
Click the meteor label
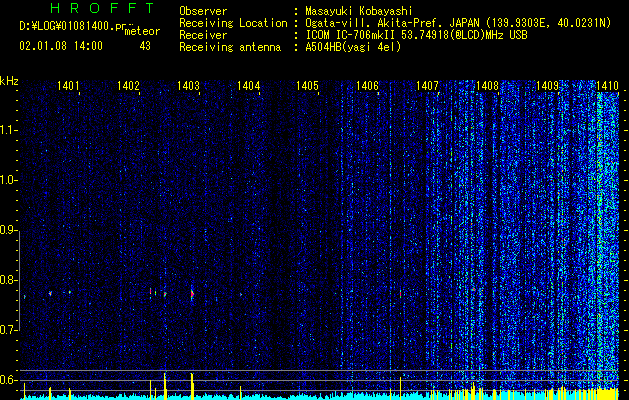pos(142,32)
